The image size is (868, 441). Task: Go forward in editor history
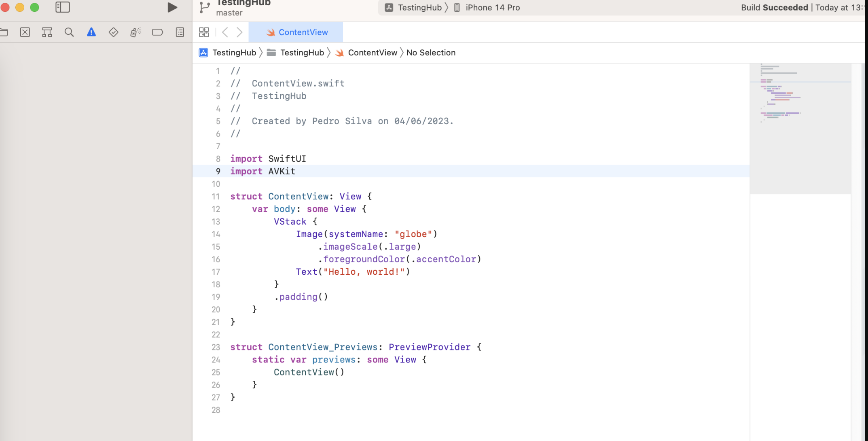(x=239, y=32)
